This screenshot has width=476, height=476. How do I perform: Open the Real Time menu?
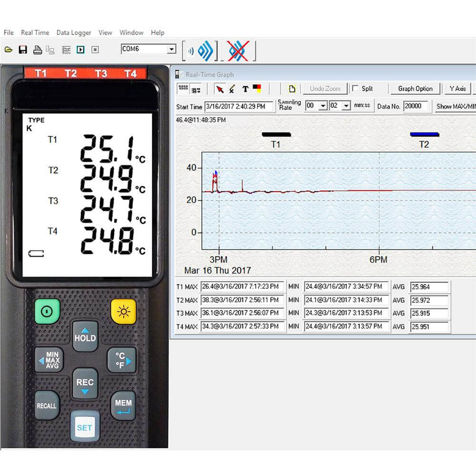pos(35,32)
